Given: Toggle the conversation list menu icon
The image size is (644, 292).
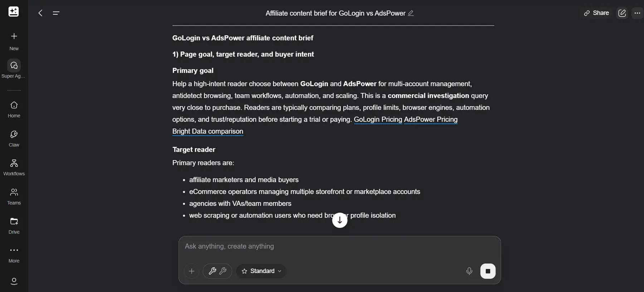Looking at the screenshot, I should tap(56, 13).
